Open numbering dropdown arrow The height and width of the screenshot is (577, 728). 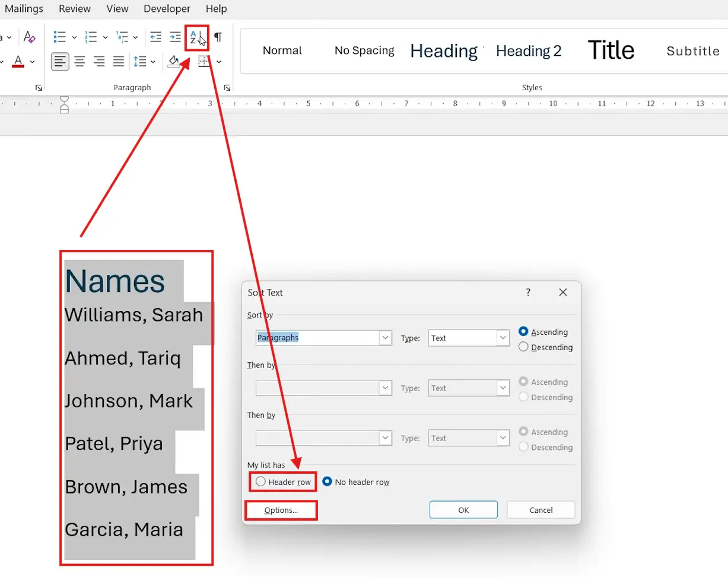(105, 37)
